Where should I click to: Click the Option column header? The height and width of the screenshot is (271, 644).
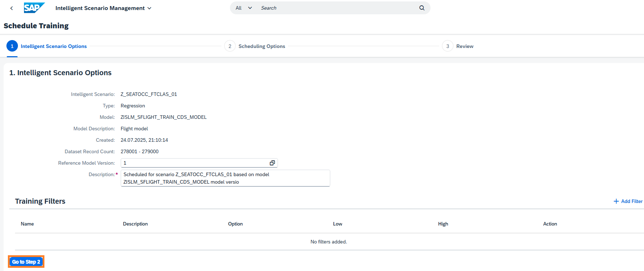tap(235, 224)
